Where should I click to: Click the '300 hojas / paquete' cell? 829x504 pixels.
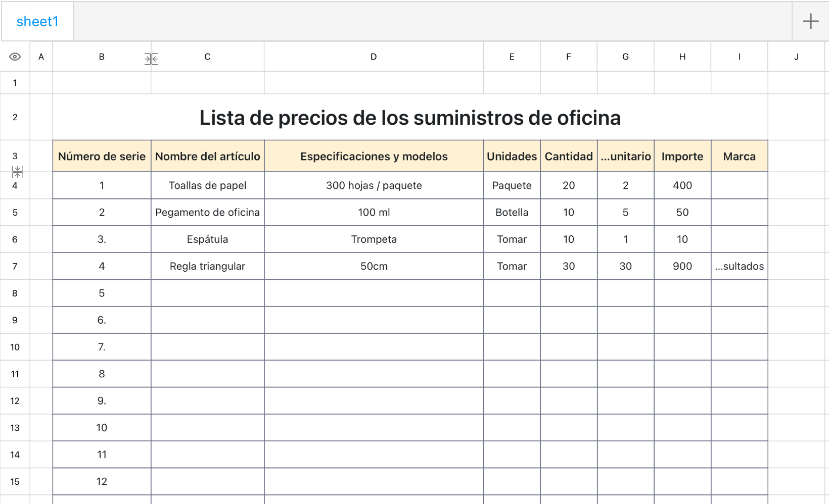coord(374,185)
